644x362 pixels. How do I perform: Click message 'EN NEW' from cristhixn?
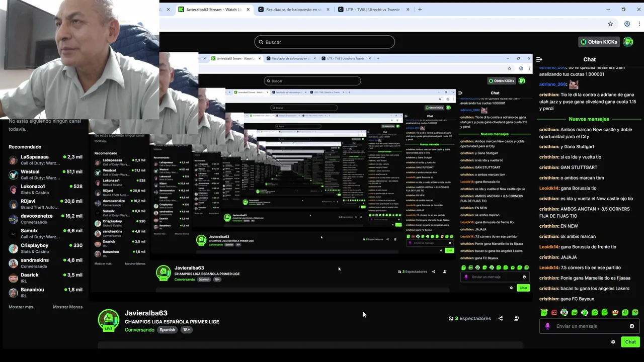569,226
